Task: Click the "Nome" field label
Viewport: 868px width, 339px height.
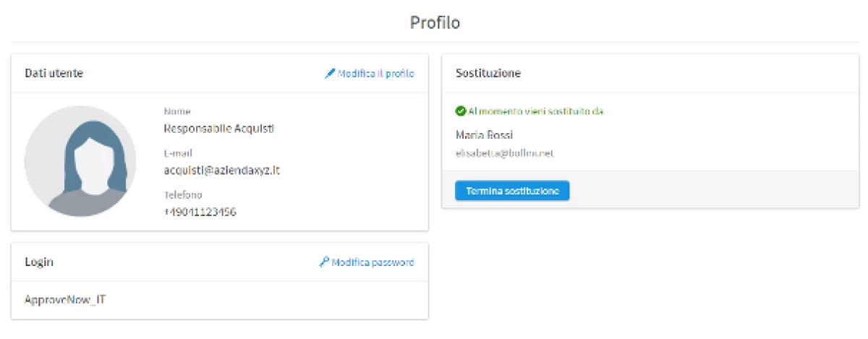Action: 177,112
